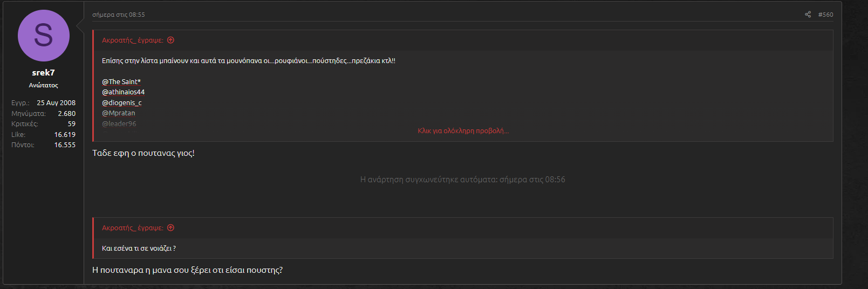Image resolution: width=868 pixels, height=289 pixels.
Task: Click the merged-post timestamp σήμερα στις 08:56
Action: tap(532, 180)
